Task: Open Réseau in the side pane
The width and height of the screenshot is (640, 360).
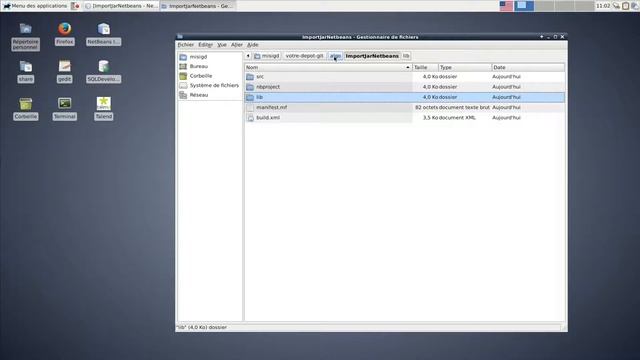Action: tap(210, 95)
